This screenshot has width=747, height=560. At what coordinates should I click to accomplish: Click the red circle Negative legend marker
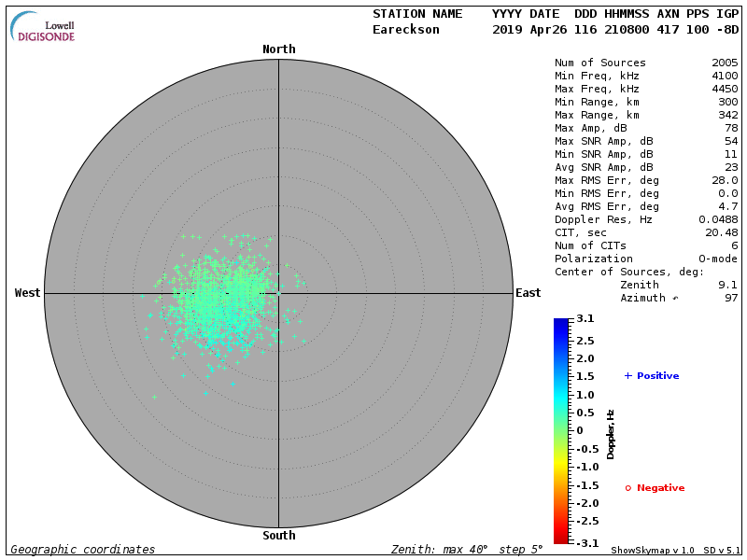[628, 487]
